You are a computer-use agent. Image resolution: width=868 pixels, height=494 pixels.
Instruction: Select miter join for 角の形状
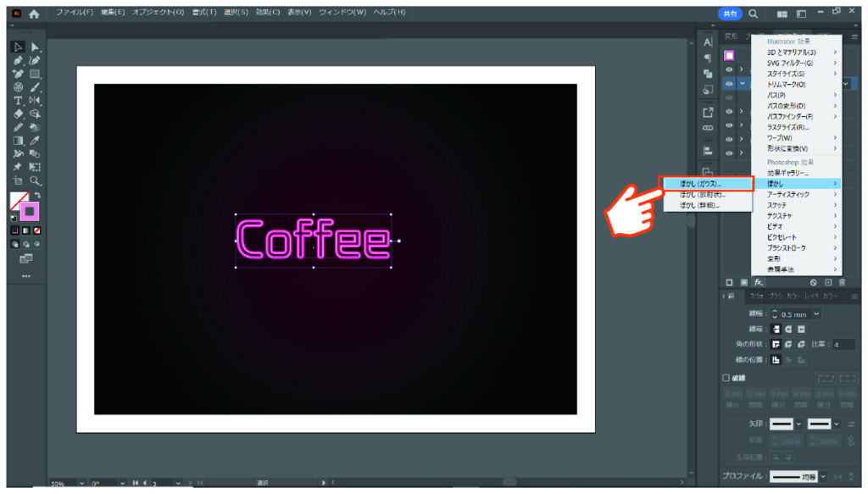[776, 344]
